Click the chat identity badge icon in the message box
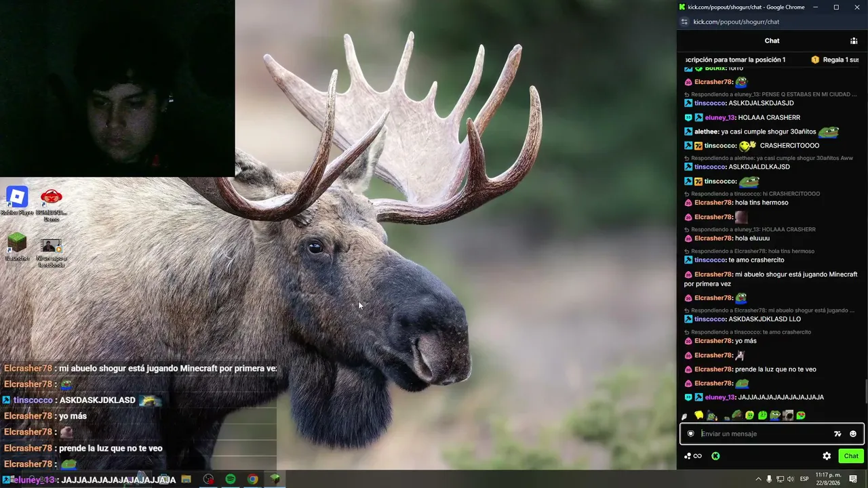 pyautogui.click(x=691, y=434)
